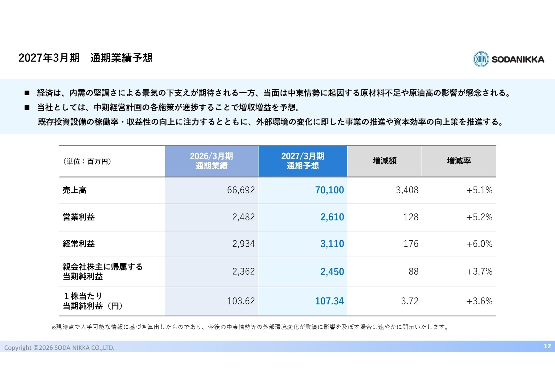Select the 経常利益 row label

[x=78, y=244]
